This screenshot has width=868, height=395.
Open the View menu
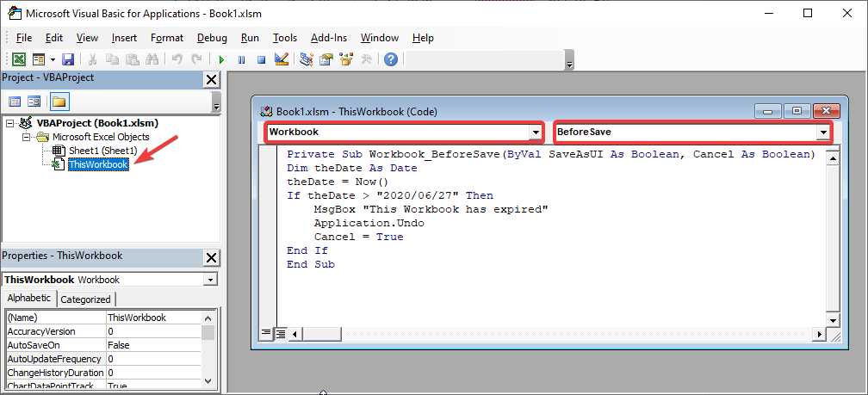coord(88,38)
